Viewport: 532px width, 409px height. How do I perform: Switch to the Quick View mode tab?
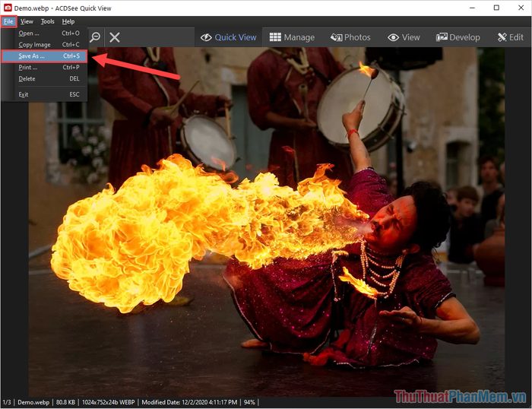pos(229,37)
